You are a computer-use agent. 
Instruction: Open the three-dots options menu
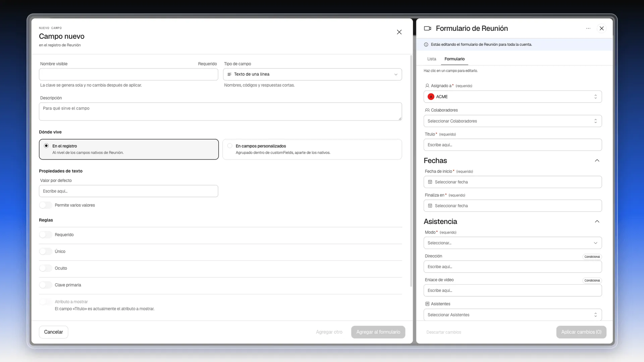pos(588,28)
